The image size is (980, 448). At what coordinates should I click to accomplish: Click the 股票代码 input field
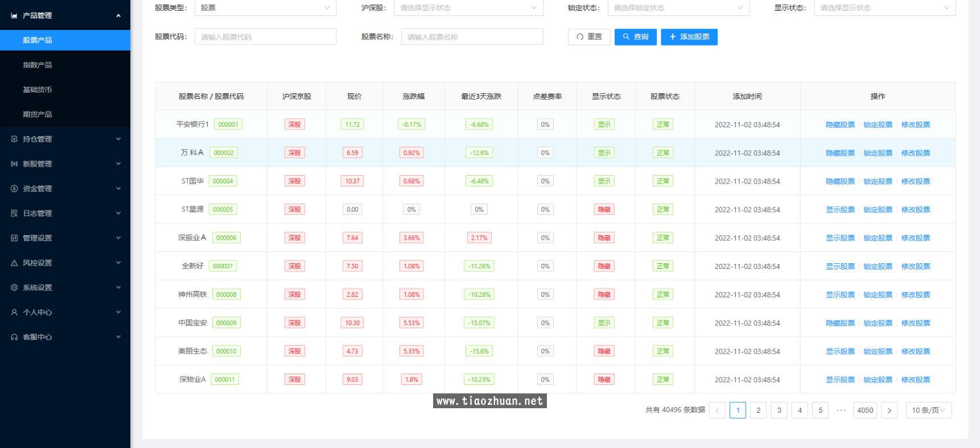tap(265, 36)
